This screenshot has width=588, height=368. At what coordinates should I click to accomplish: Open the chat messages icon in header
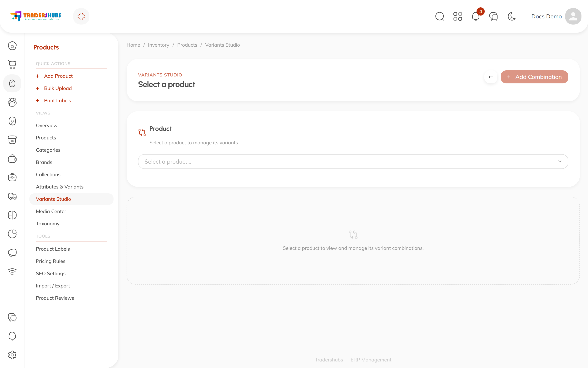click(493, 16)
